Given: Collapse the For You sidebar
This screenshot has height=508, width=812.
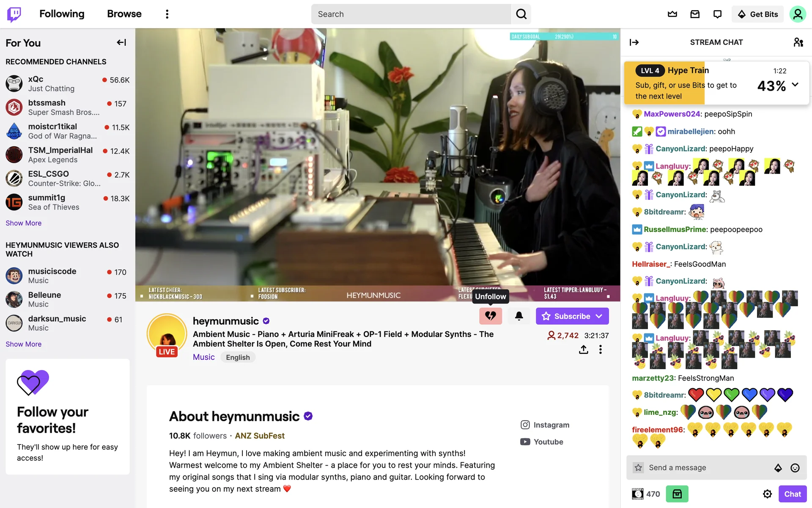Looking at the screenshot, I should point(121,42).
